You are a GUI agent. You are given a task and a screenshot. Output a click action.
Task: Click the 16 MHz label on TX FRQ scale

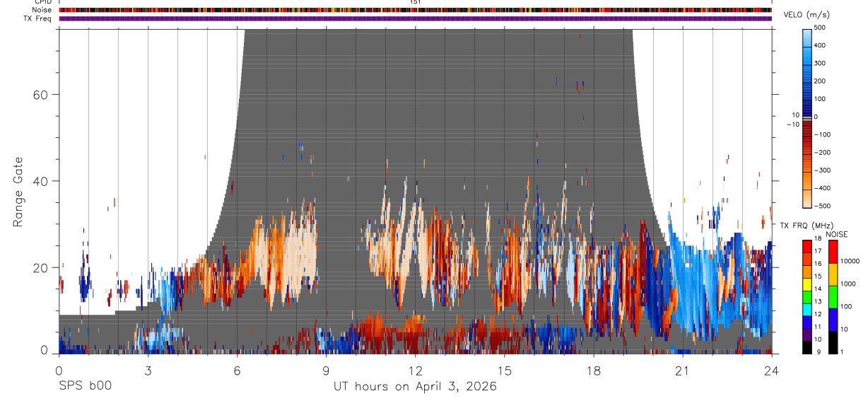819,263
